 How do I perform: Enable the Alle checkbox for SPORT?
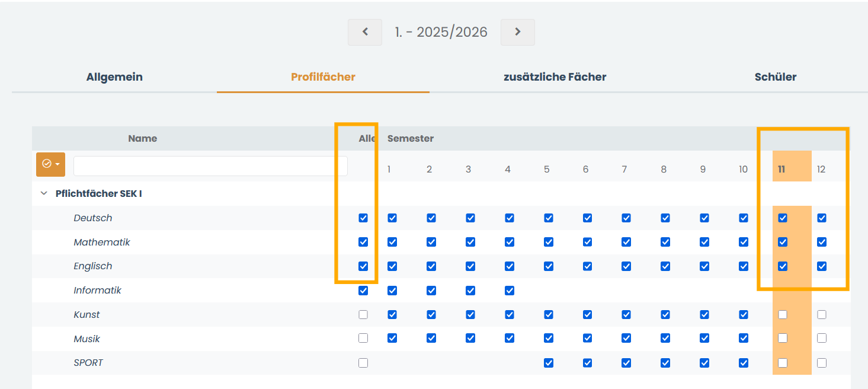(x=363, y=363)
